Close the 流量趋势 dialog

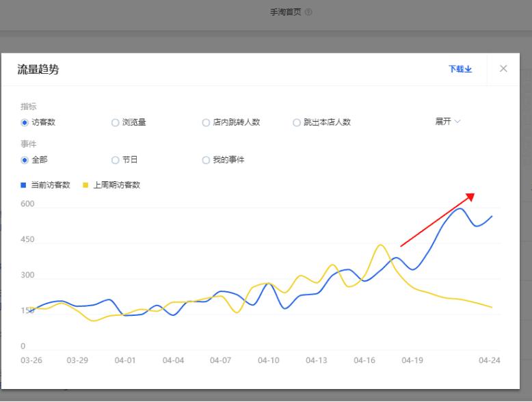pyautogui.click(x=503, y=68)
